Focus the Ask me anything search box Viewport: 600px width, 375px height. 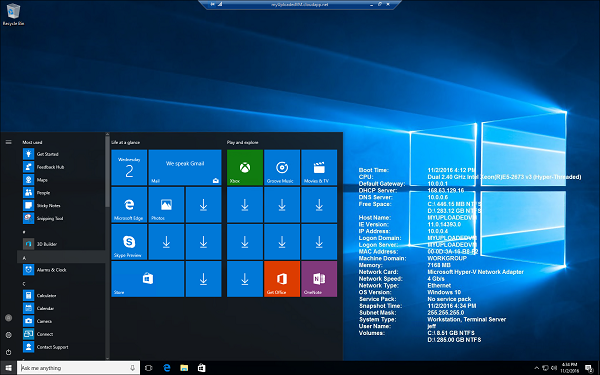point(78,368)
